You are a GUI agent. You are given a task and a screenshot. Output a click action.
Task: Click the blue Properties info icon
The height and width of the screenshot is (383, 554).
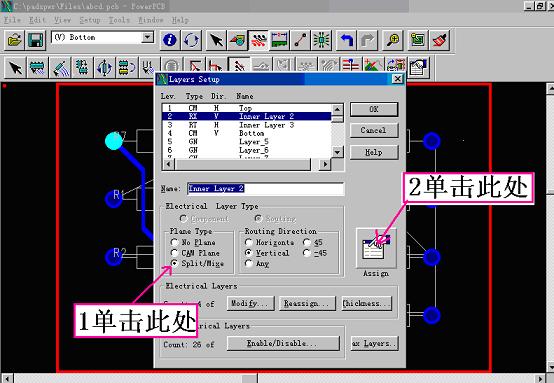pyautogui.click(x=170, y=40)
